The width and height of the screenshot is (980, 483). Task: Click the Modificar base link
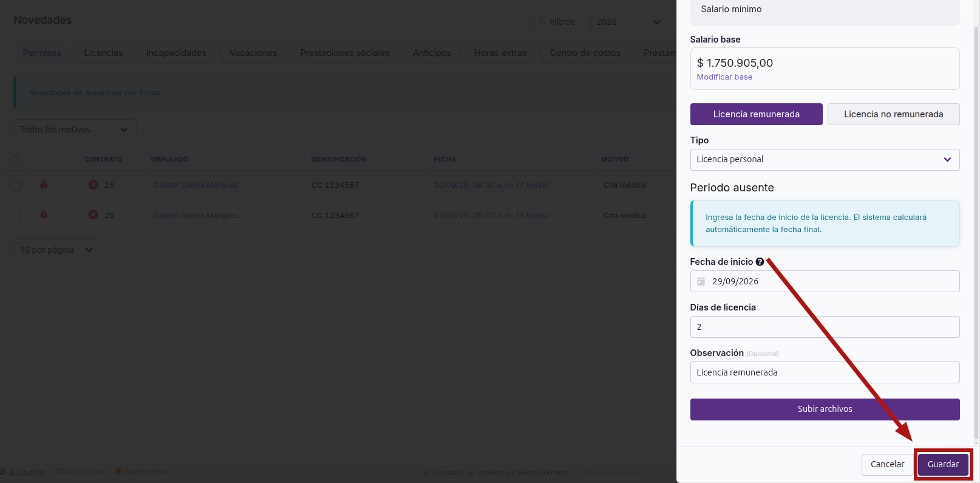pos(724,77)
